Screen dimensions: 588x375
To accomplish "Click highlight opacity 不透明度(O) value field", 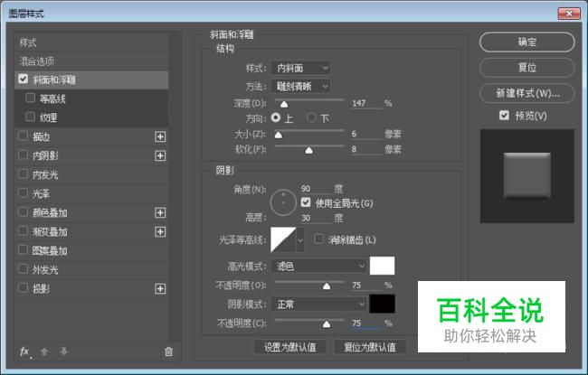I will pos(366,285).
